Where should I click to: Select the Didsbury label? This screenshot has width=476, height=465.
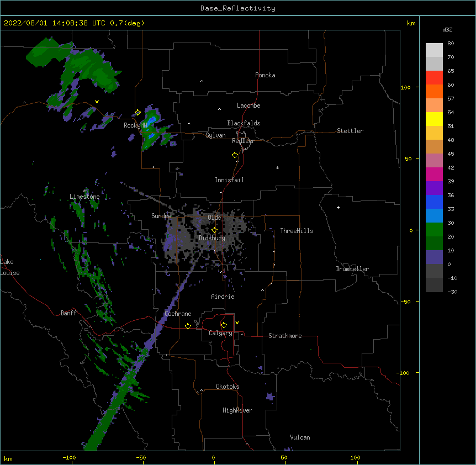click(211, 238)
